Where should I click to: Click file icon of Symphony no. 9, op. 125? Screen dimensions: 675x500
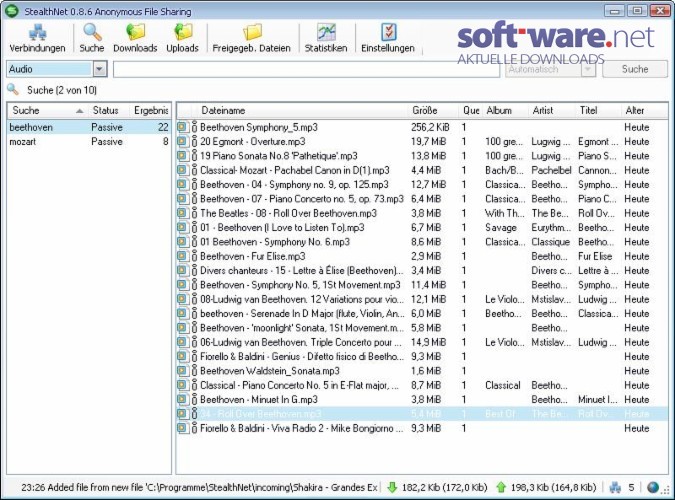click(183, 184)
